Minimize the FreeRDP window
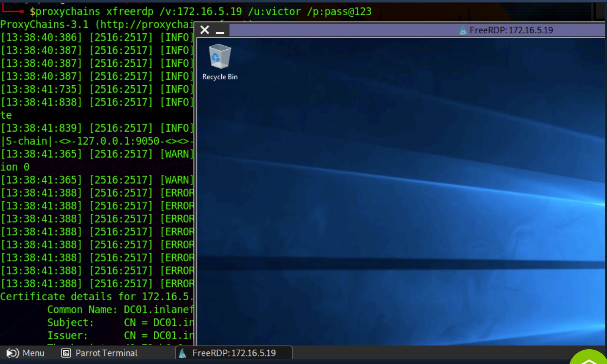The height and width of the screenshot is (364, 607). tap(220, 31)
